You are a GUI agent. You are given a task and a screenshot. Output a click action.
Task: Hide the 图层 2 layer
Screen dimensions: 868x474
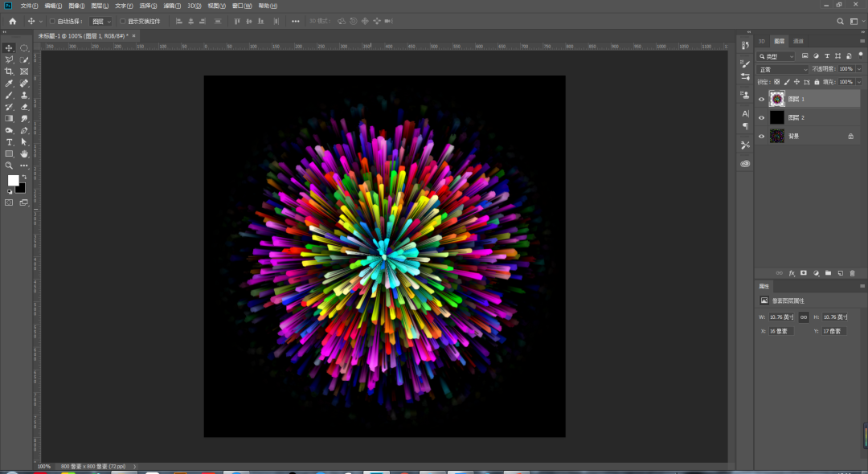click(762, 118)
